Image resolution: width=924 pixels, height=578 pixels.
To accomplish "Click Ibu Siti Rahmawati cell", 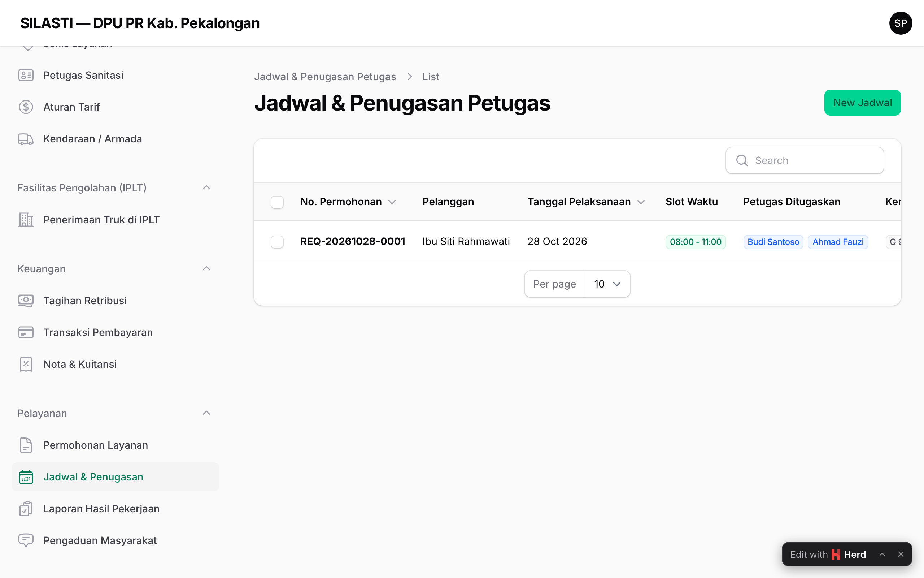I will [x=466, y=242].
